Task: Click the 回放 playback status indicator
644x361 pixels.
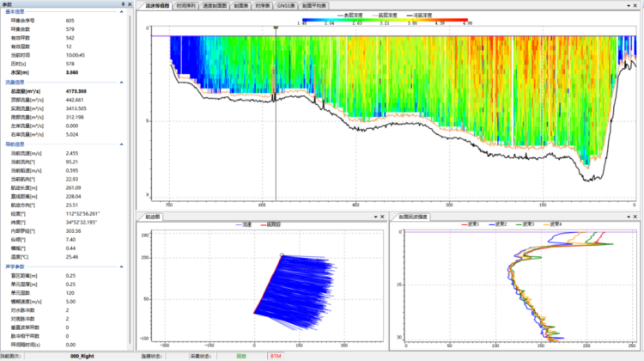Action: (241, 356)
